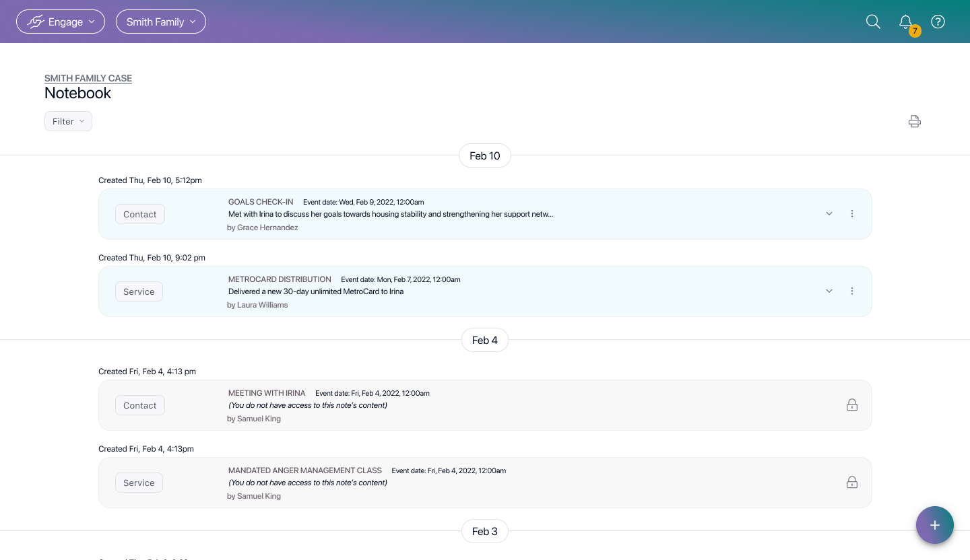The width and height of the screenshot is (970, 560).
Task: Click lock icon on Meeting with Irina note
Action: coord(852,405)
